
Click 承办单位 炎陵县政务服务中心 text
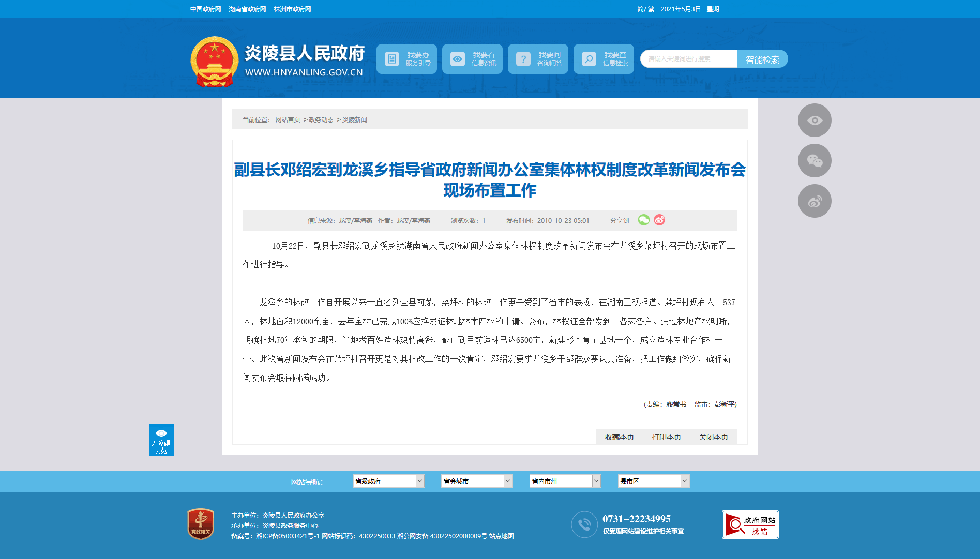275,526
